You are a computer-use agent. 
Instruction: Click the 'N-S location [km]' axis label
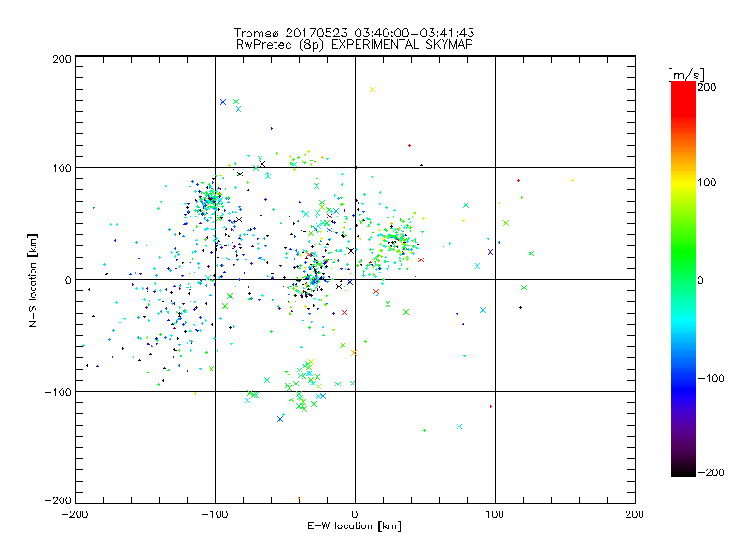click(x=33, y=280)
